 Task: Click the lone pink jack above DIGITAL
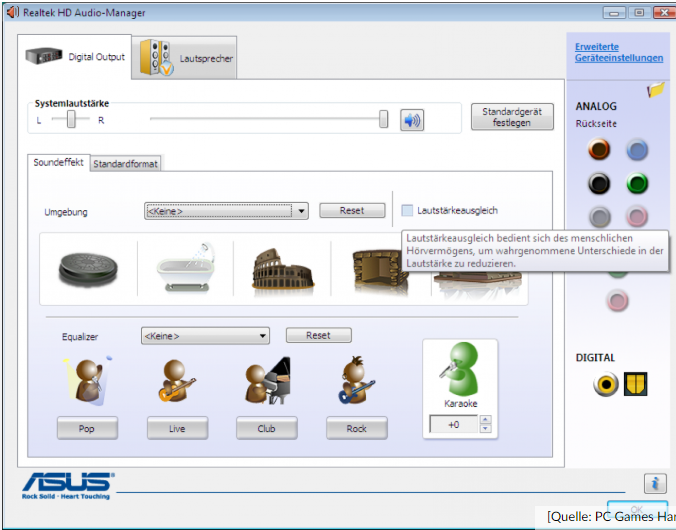pyautogui.click(x=617, y=300)
